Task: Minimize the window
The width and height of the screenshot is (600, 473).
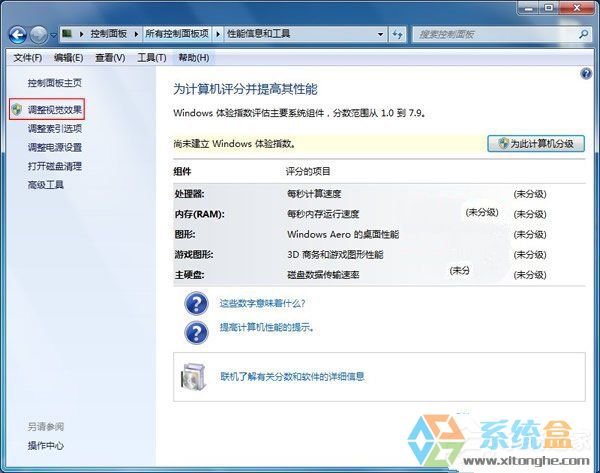Action: click(530, 8)
